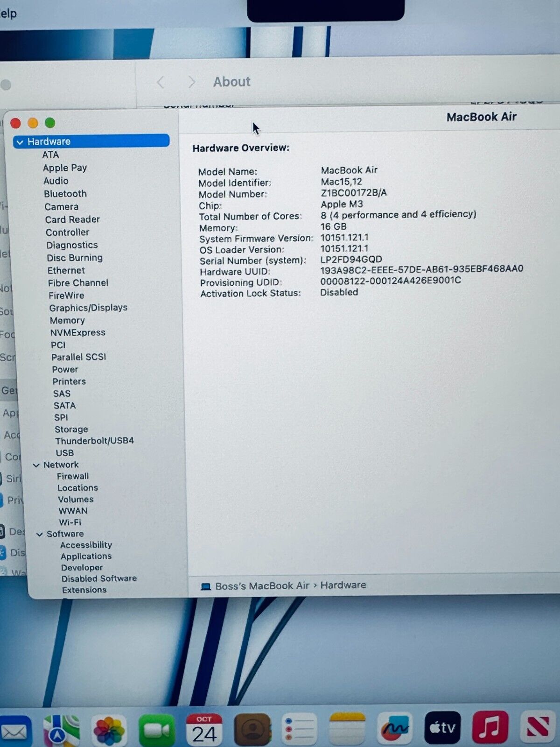Select Extensions under Software
This screenshot has width=560, height=747.
pyautogui.click(x=84, y=590)
